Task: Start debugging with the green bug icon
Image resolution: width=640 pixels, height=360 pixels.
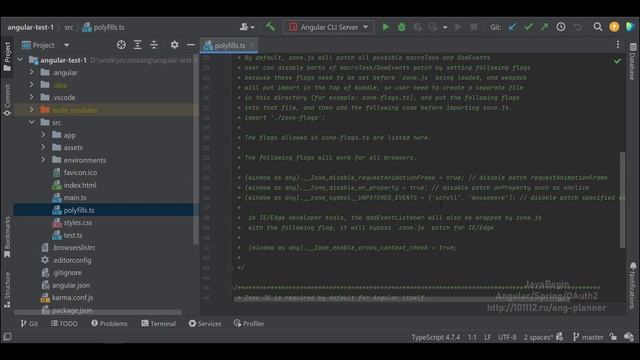Action: [402, 27]
